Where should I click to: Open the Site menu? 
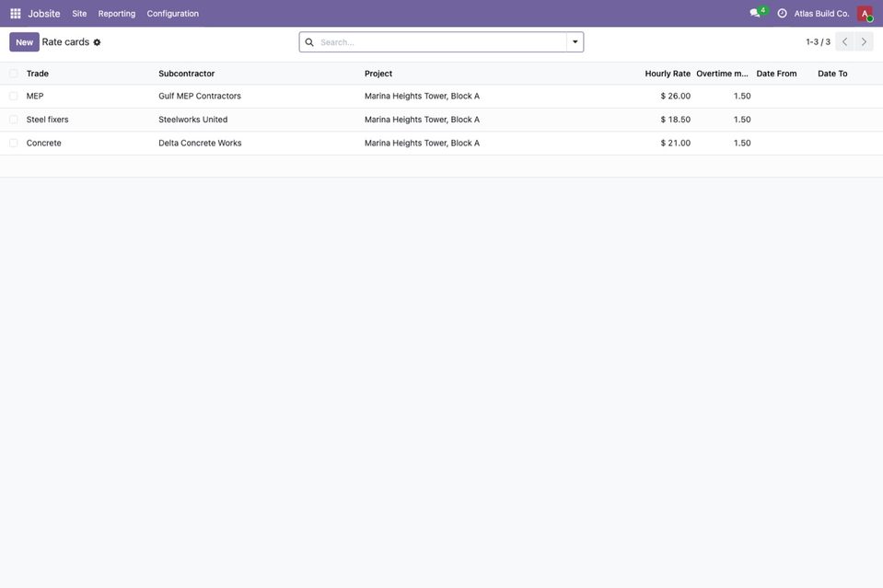click(79, 14)
